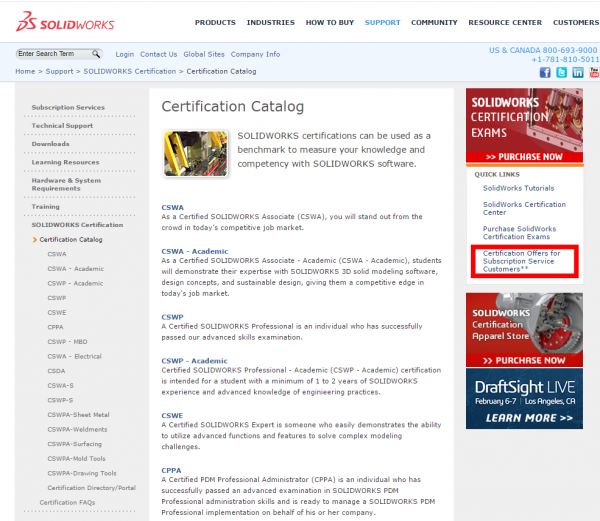The width and height of the screenshot is (600, 521).
Task: Open SolidWorks Certification Center quick link
Action: tap(524, 208)
